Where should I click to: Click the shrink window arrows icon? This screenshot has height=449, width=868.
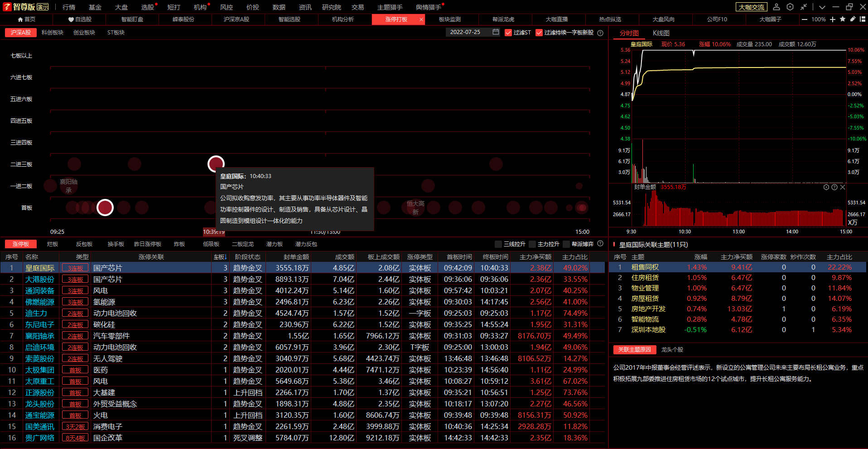pos(804,7)
